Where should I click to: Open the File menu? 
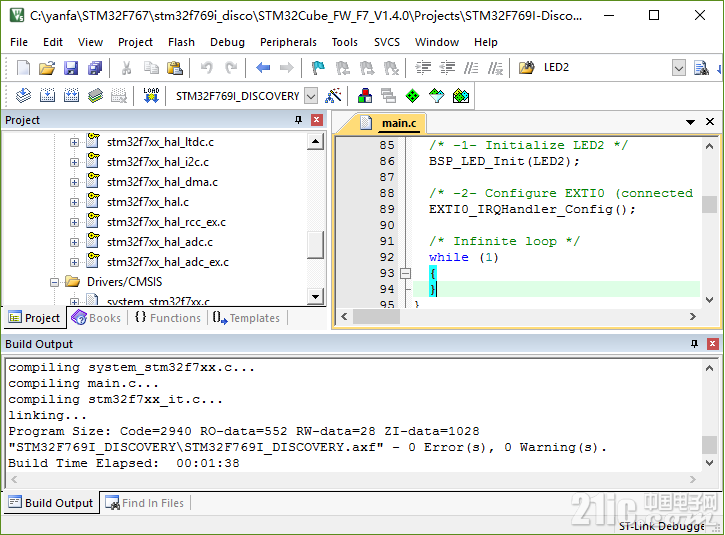19,42
